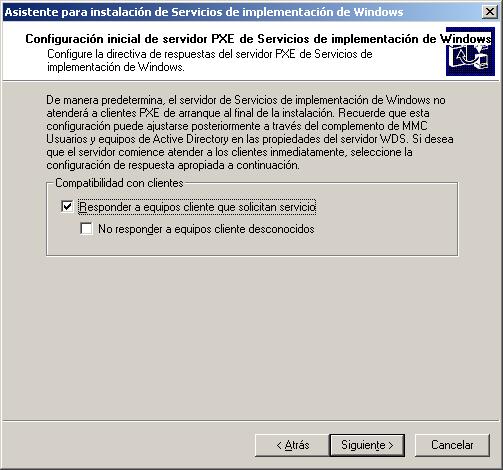Click the horizontal separator line above the buttons
Viewport: 503px width, 470px height.
click(251, 421)
